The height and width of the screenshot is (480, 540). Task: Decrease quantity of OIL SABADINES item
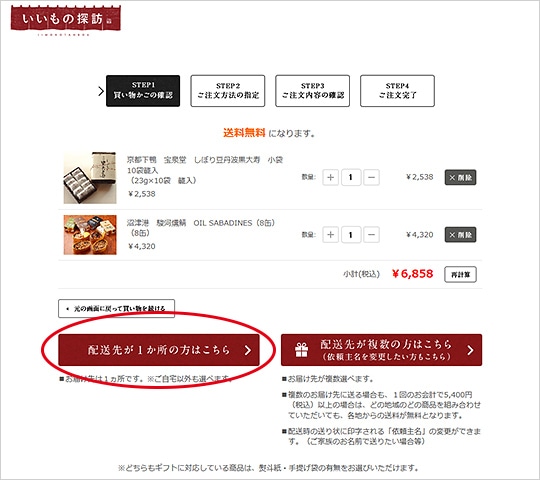tap(371, 235)
